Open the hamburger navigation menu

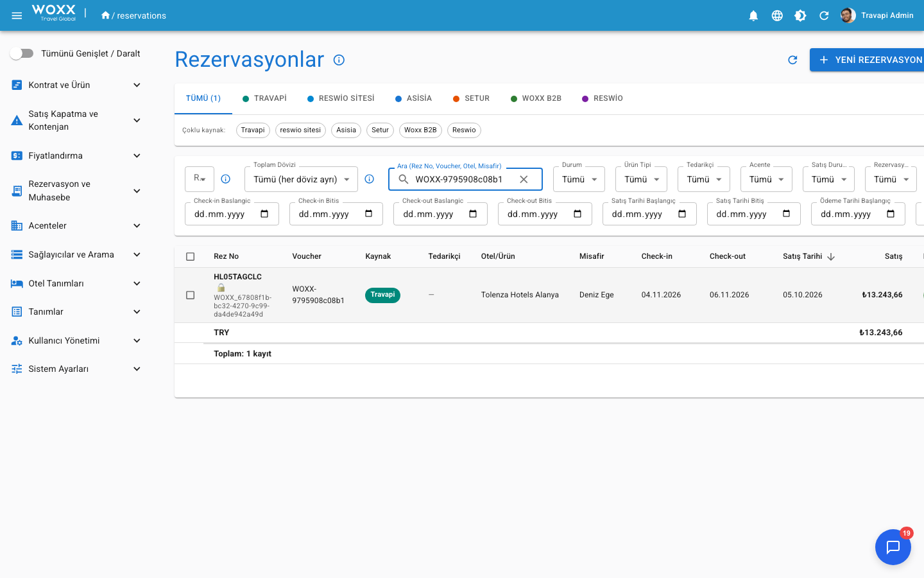coord(17,15)
